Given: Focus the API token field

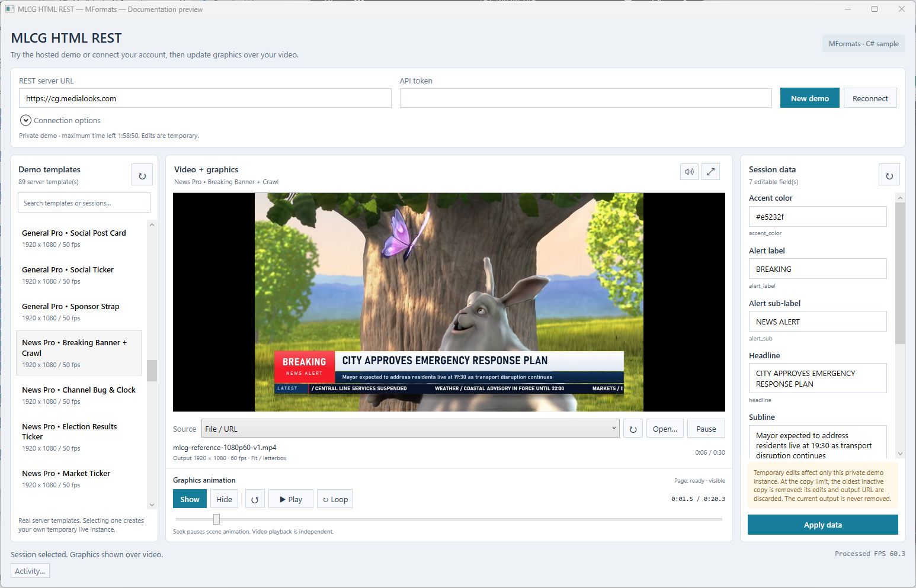Looking at the screenshot, I should [x=585, y=98].
